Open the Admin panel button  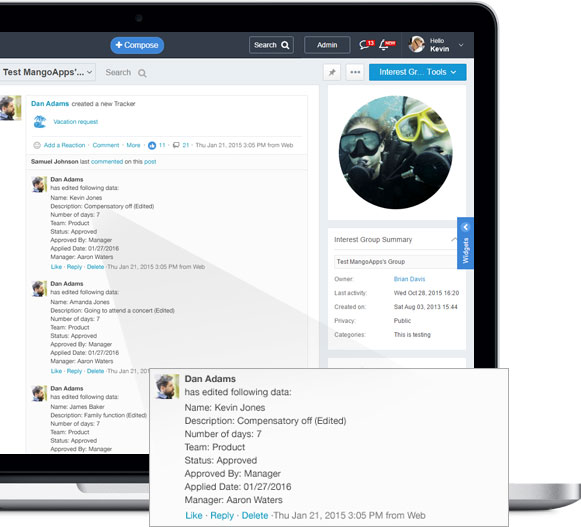(x=327, y=45)
